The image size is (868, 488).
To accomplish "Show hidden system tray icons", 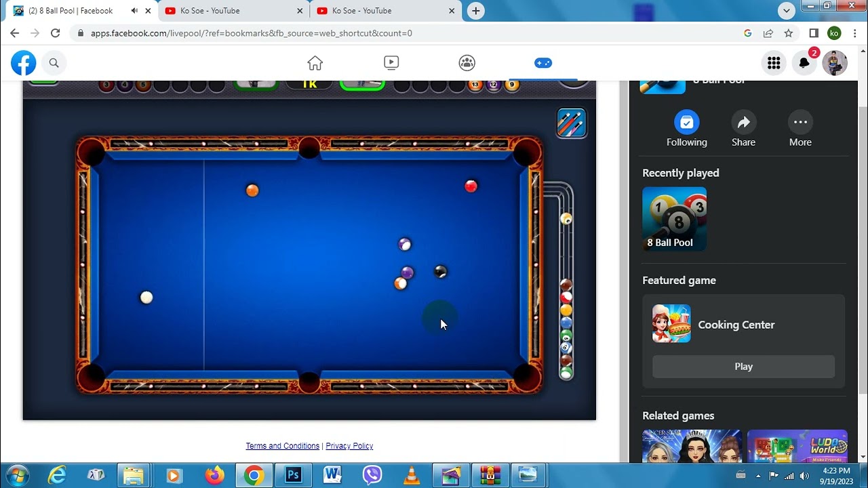I will tap(758, 476).
